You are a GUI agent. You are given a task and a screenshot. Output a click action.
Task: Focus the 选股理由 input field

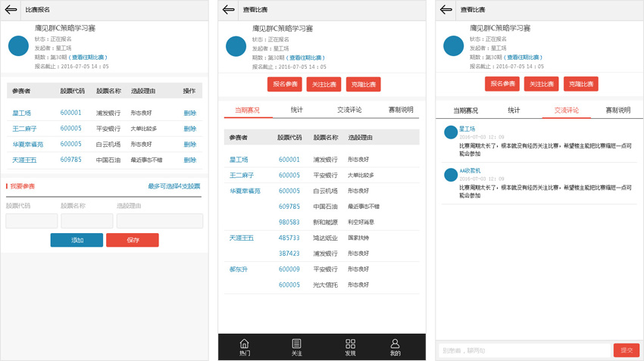click(159, 221)
